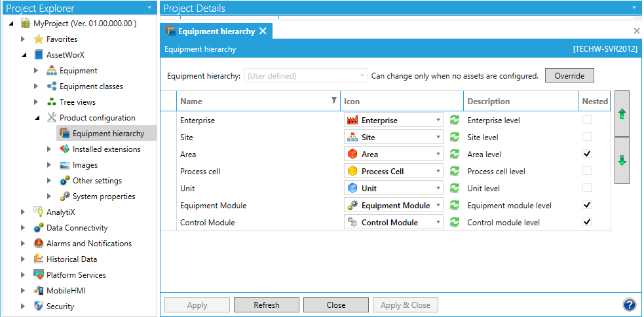The height and width of the screenshot is (317, 644).
Task: Click the Historical Data icon in tree
Action: coord(39,259)
